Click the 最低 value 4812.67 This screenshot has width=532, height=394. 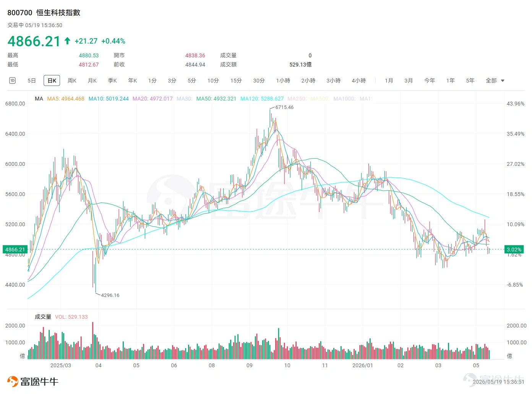point(89,65)
